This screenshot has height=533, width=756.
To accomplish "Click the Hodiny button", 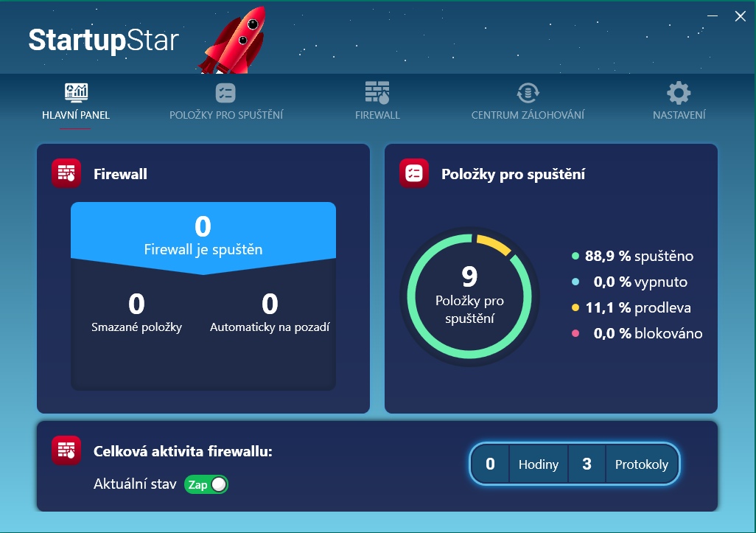I will pyautogui.click(x=538, y=464).
